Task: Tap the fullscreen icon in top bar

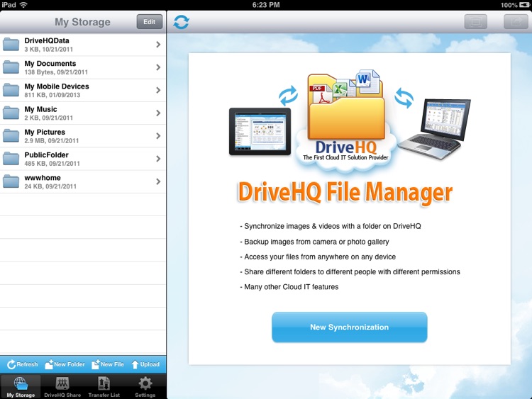Action: [x=475, y=22]
